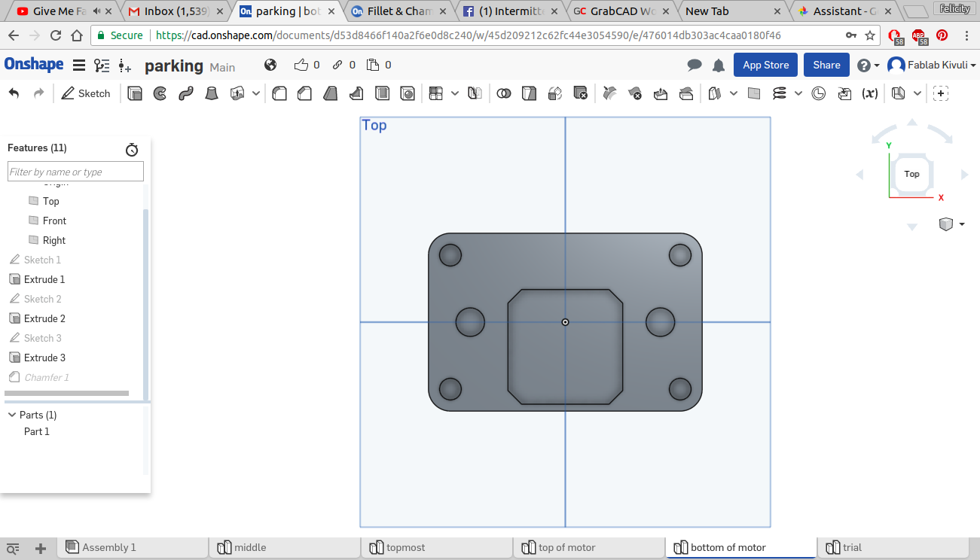The image size is (980, 560).
Task: Click the Share button
Action: pyautogui.click(x=826, y=65)
